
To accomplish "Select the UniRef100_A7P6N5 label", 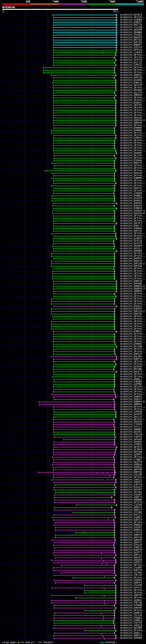I will (131, 605).
